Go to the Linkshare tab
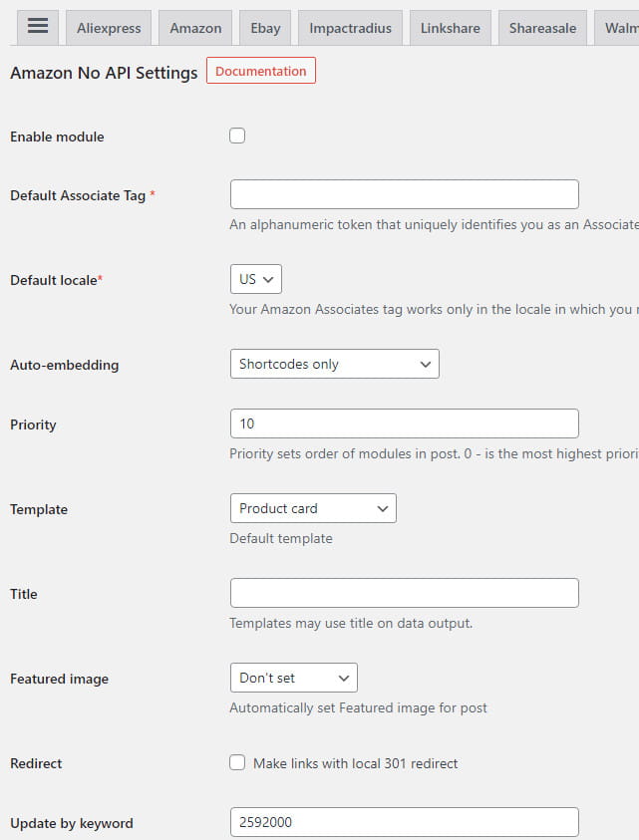Image resolution: width=639 pixels, height=840 pixels. click(x=450, y=28)
